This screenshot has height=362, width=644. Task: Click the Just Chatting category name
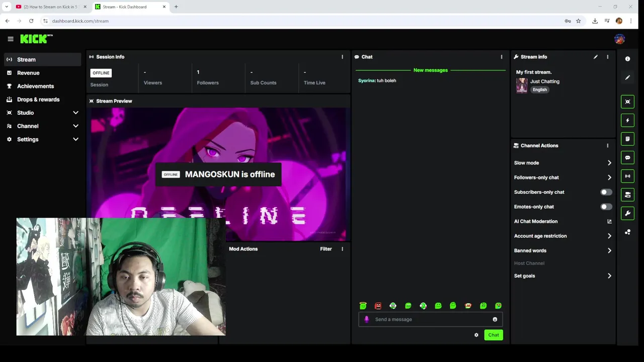(x=545, y=81)
